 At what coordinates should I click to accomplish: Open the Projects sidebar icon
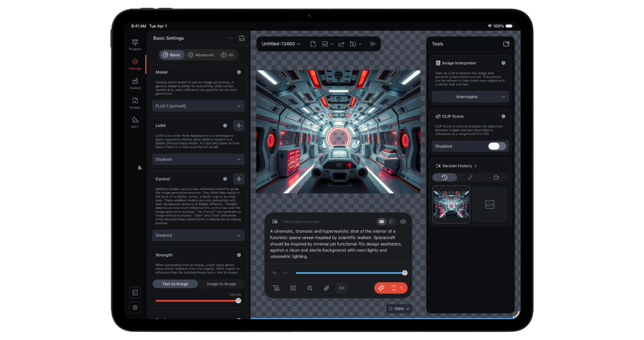coord(135,44)
